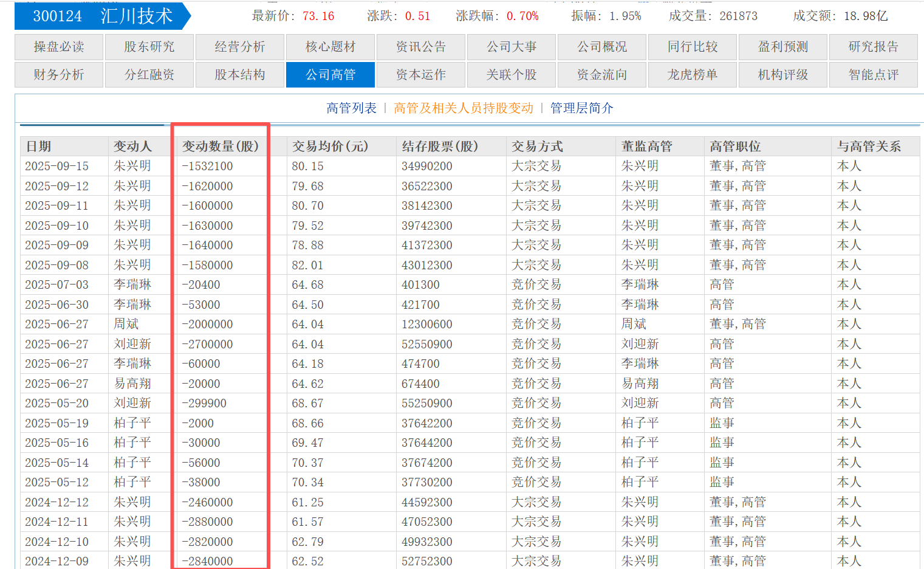The height and width of the screenshot is (569, 924).
Task: Click 高管及相关人员持股变动 link
Action: [x=464, y=108]
